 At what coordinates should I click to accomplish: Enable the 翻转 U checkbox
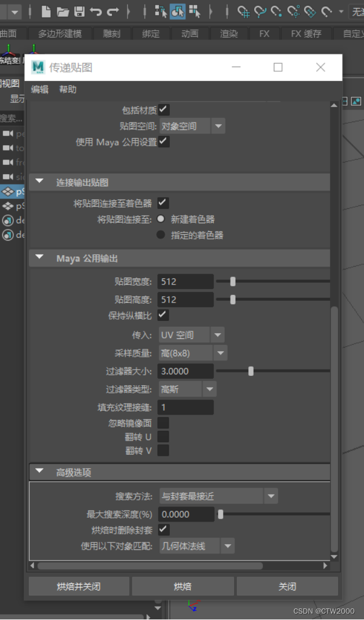[x=163, y=437]
